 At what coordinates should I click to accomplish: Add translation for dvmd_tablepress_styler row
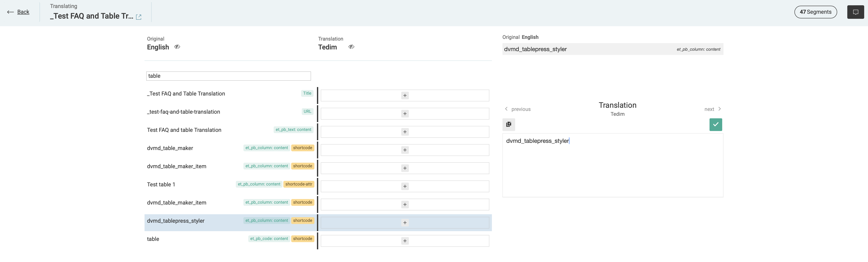[405, 223]
